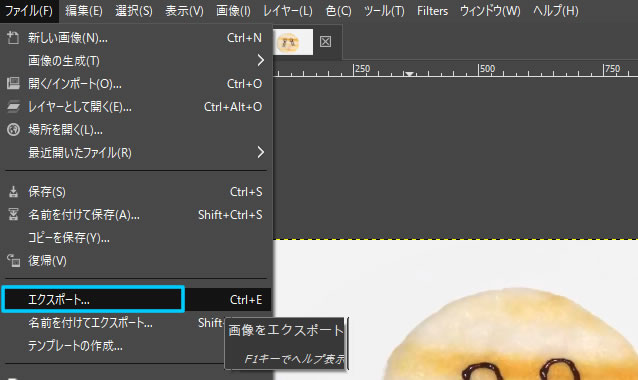This screenshot has height=380, width=638.
Task: Click the save-as icon
Action: pyautogui.click(x=13, y=214)
